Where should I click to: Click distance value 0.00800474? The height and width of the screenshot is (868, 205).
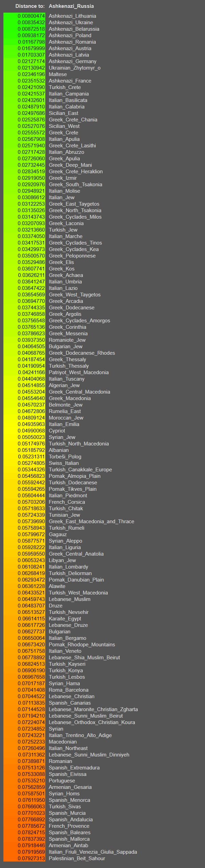click(31, 16)
